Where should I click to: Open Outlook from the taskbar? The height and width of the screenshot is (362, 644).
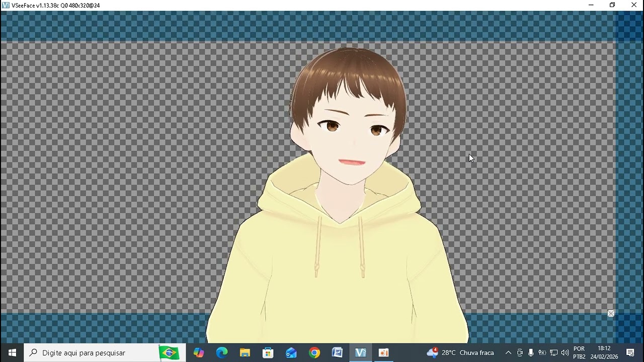pos(291,353)
